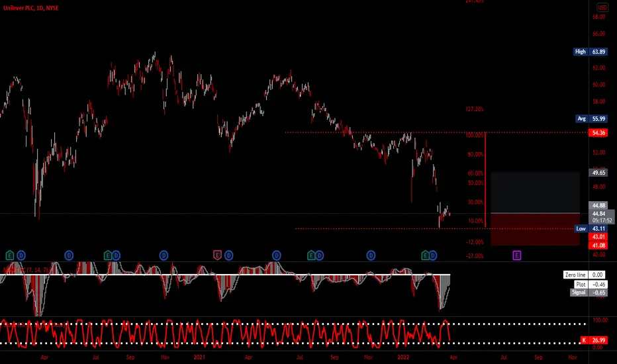This screenshot has width=617, height=364.
Task: Click the 100.00% Fibonacci level label
Action: pos(475,135)
